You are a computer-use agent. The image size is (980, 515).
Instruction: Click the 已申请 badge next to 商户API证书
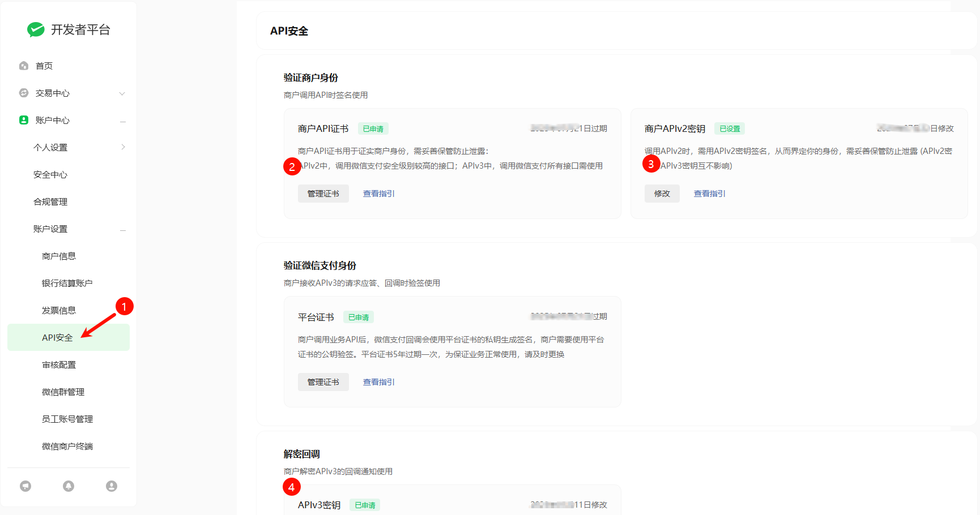tap(373, 129)
